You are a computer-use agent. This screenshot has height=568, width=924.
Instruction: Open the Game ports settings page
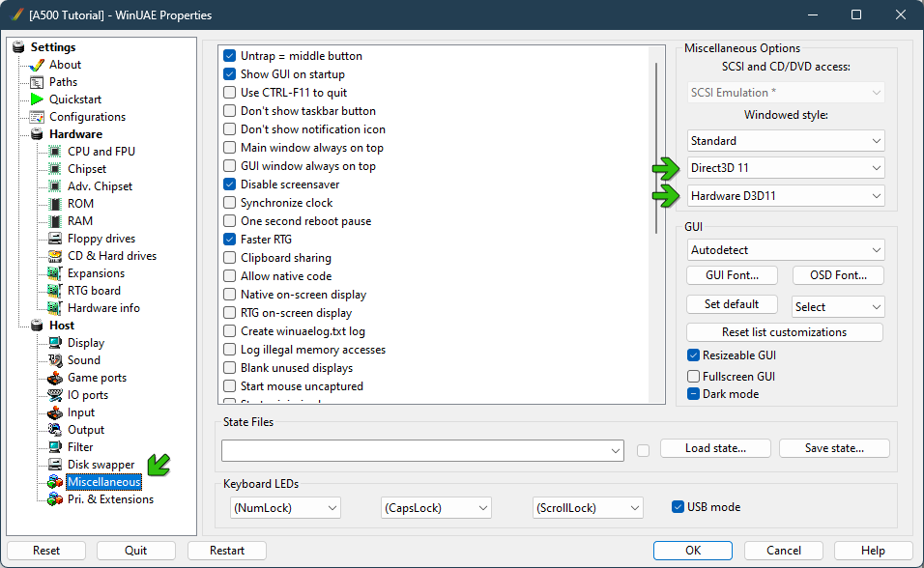(98, 378)
